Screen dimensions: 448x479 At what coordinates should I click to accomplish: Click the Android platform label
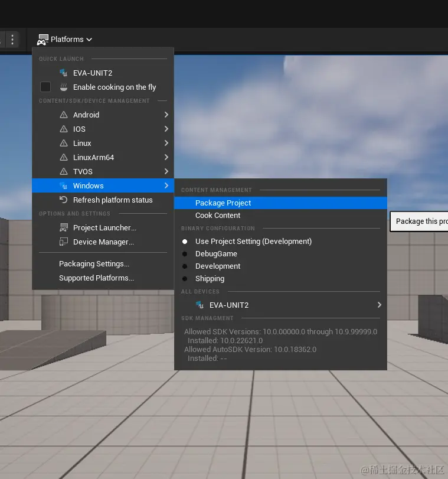(86, 115)
